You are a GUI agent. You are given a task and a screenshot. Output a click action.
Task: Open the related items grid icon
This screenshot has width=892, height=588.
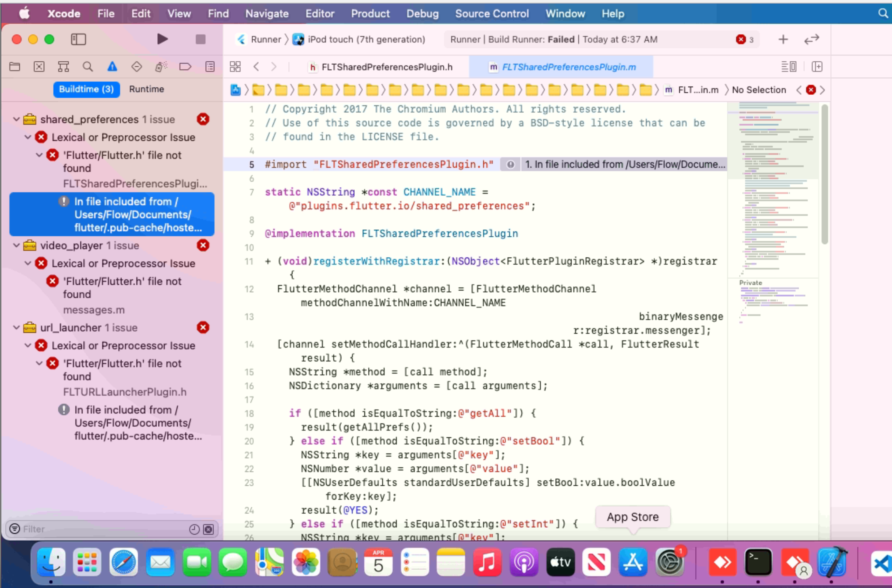tap(235, 67)
